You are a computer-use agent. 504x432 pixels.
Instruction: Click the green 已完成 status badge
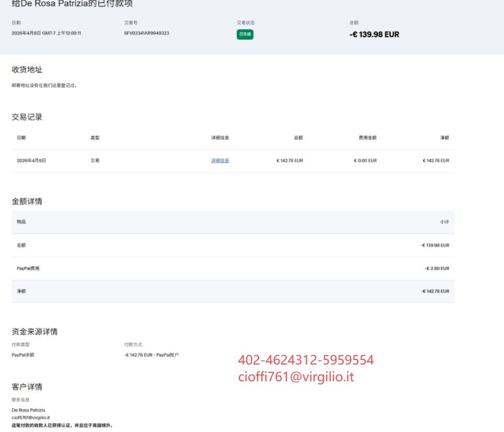[244, 35]
